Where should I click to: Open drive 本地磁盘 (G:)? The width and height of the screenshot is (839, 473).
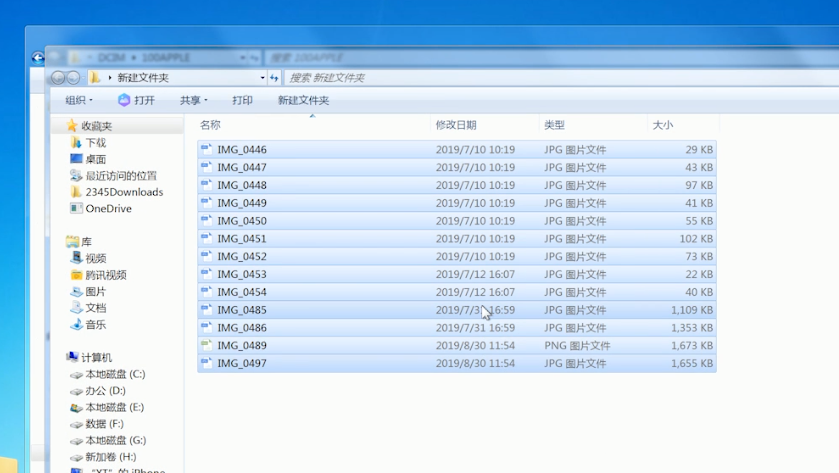point(116,440)
